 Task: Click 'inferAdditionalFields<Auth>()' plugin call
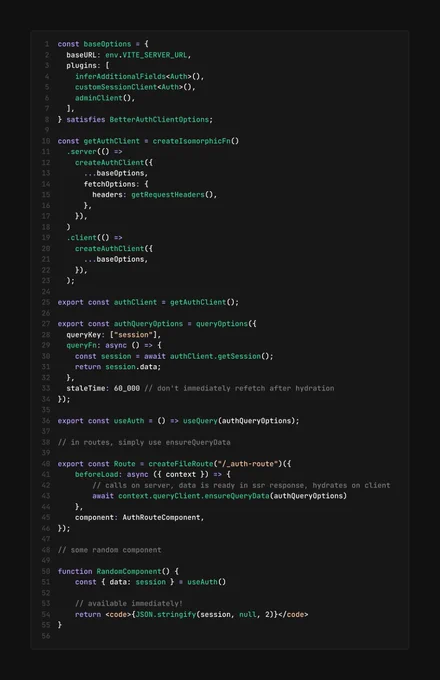pyautogui.click(x=137, y=76)
